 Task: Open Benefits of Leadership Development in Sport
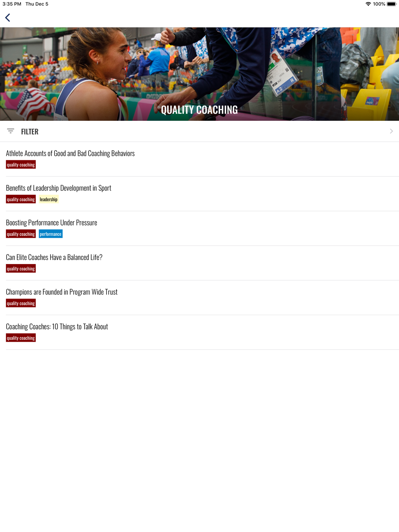59,188
